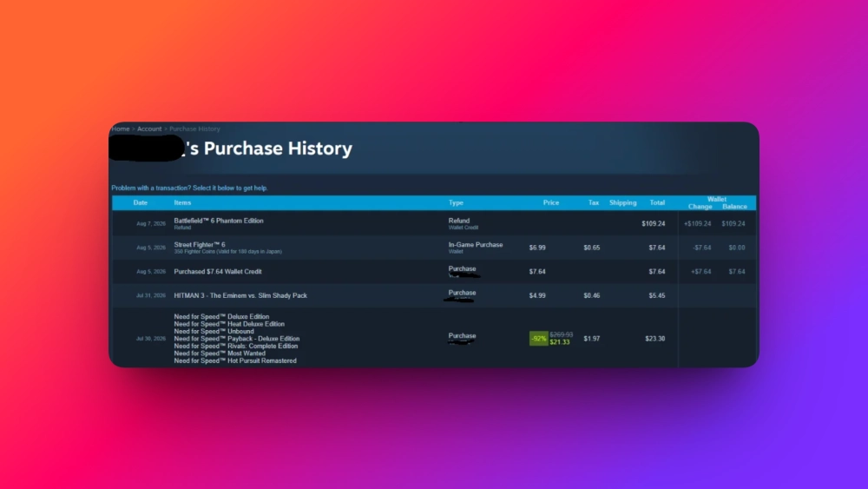Click the Tax column header
The height and width of the screenshot is (489, 868).
tap(594, 202)
